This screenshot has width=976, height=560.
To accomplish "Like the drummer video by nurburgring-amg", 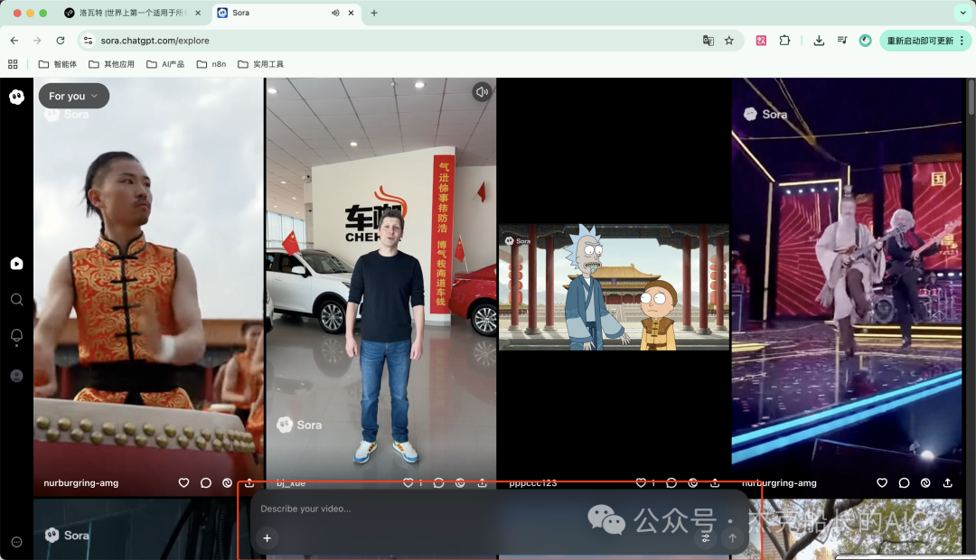I will pos(183,483).
